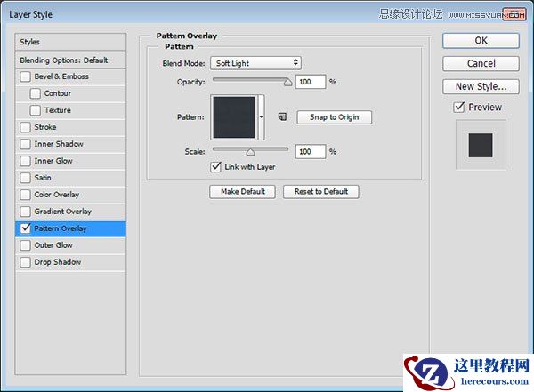Enable the Texture checkbox
This screenshot has width=534, height=392.
click(x=35, y=110)
